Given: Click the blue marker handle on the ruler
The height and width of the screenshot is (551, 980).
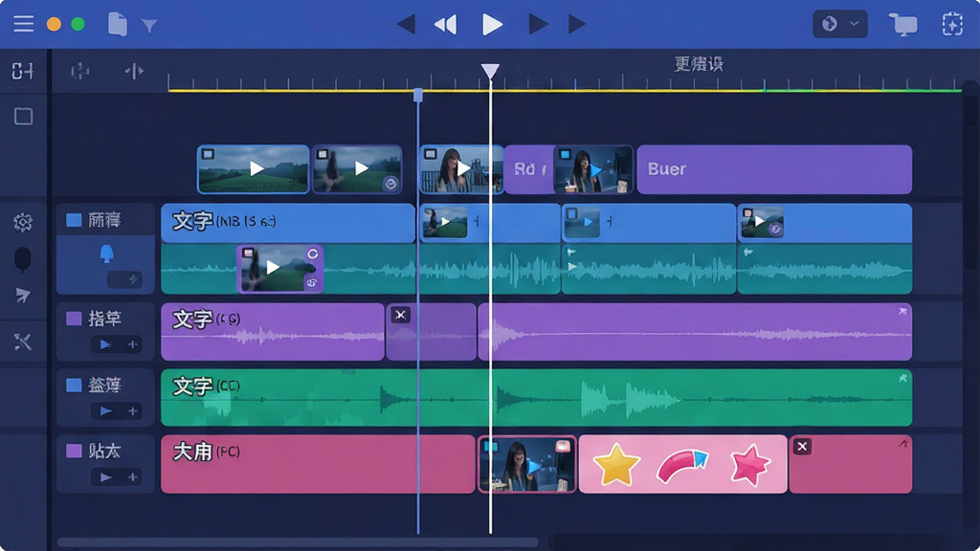Looking at the screenshot, I should click(418, 95).
